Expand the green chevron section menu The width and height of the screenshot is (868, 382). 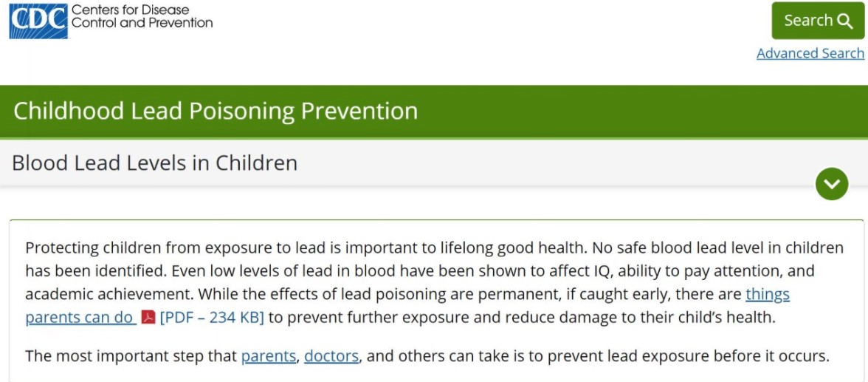click(832, 184)
